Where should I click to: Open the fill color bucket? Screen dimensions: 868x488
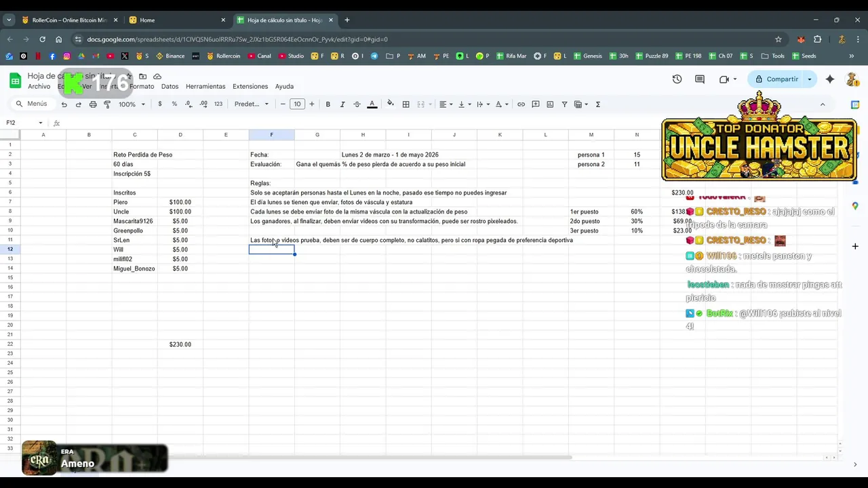click(390, 104)
